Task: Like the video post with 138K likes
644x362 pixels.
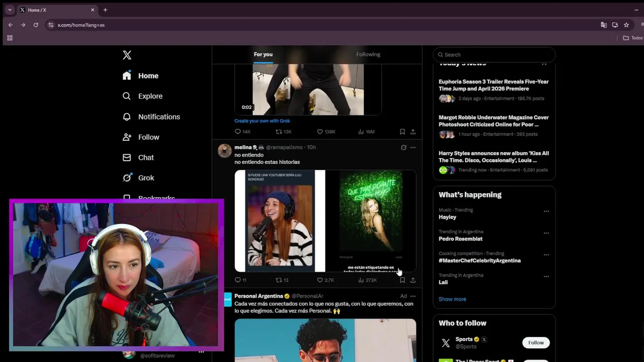Action: tap(326, 132)
